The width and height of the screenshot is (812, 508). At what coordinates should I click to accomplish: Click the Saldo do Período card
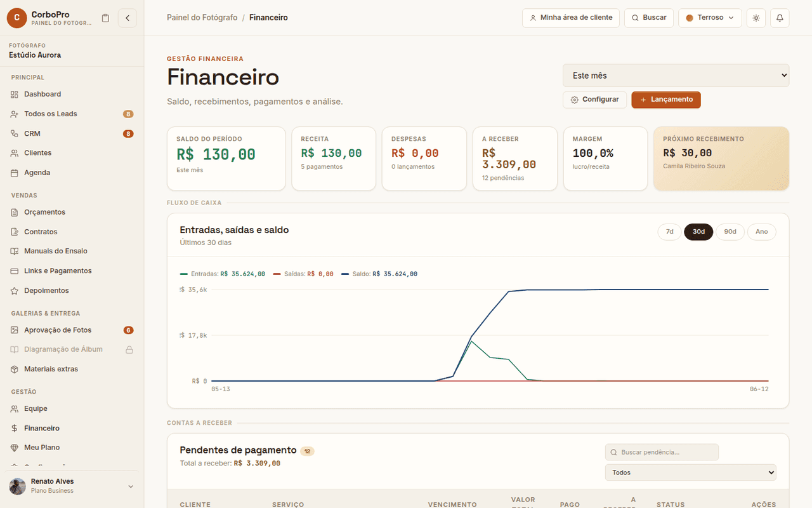pyautogui.click(x=226, y=159)
